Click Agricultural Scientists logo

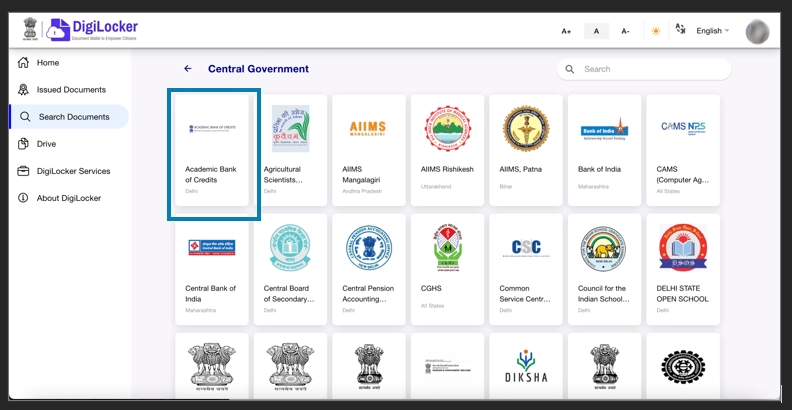(x=290, y=129)
